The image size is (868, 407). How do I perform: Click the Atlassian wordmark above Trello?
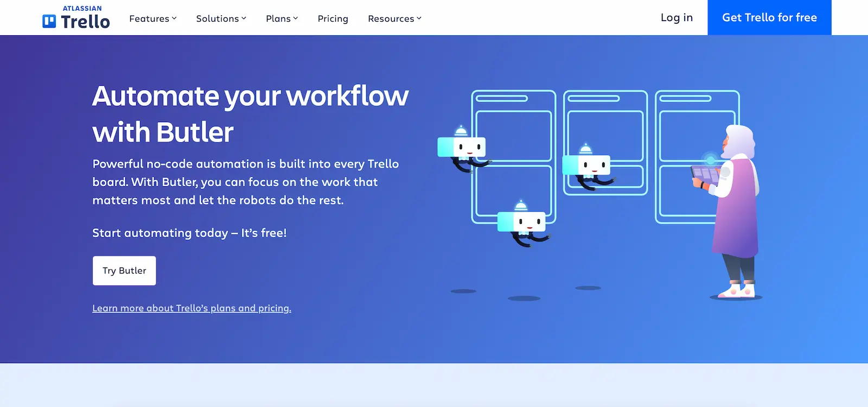(x=82, y=8)
